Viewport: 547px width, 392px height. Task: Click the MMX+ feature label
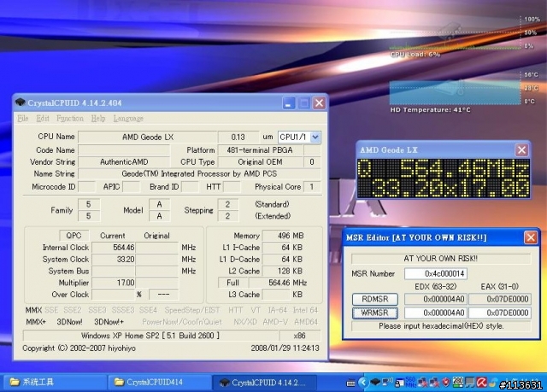36,322
